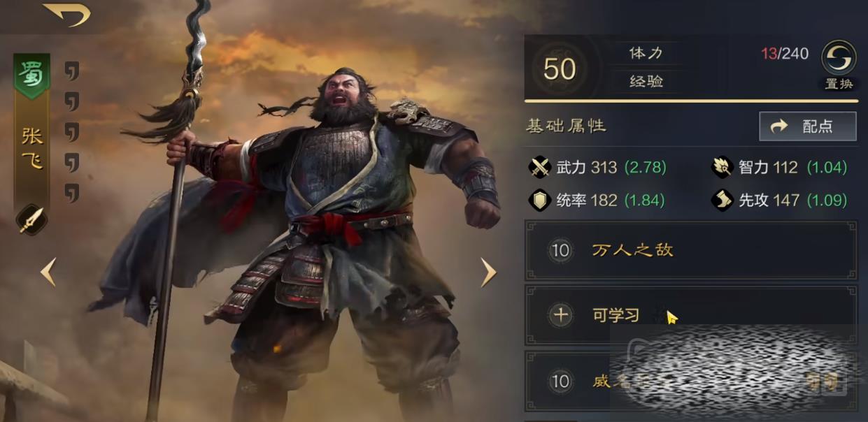Click the crossed swords 武力 icon
The image size is (868, 422).
pos(541,167)
